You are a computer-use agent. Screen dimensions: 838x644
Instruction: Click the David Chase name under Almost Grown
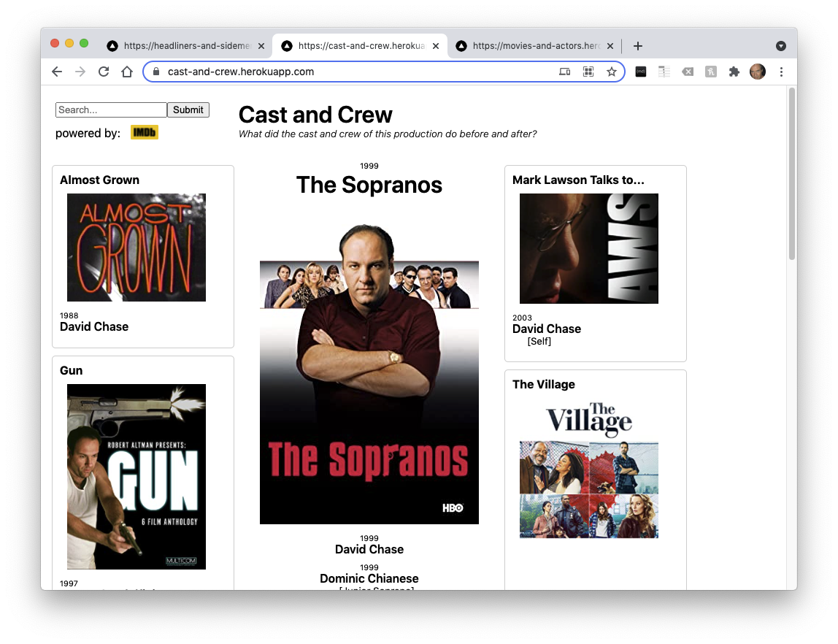tap(94, 326)
